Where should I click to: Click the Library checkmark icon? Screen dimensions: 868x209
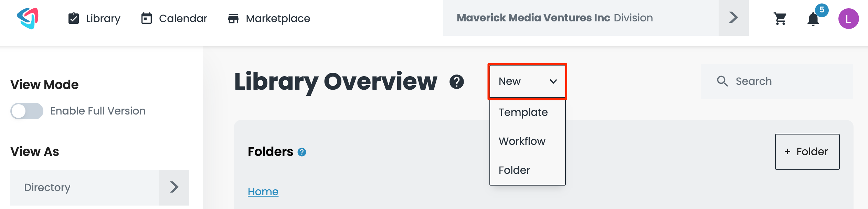tap(74, 18)
